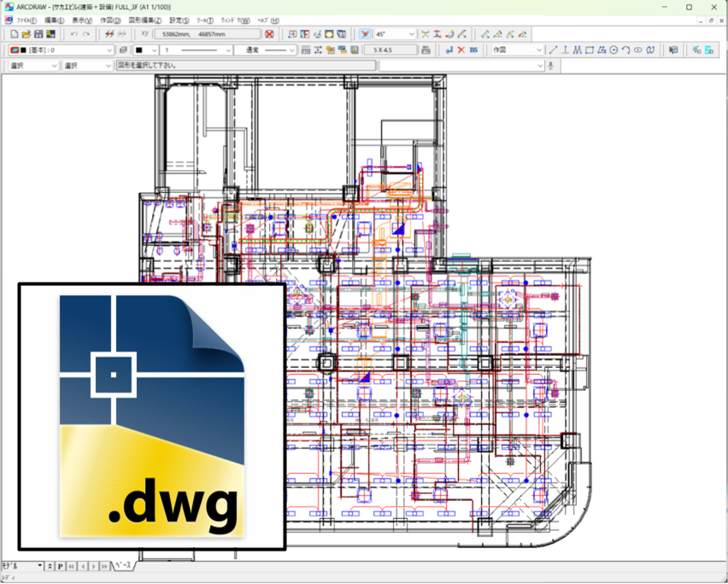Image resolution: width=728 pixels, height=584 pixels.
Task: Expand the empty command combo box
Action: click(540, 66)
